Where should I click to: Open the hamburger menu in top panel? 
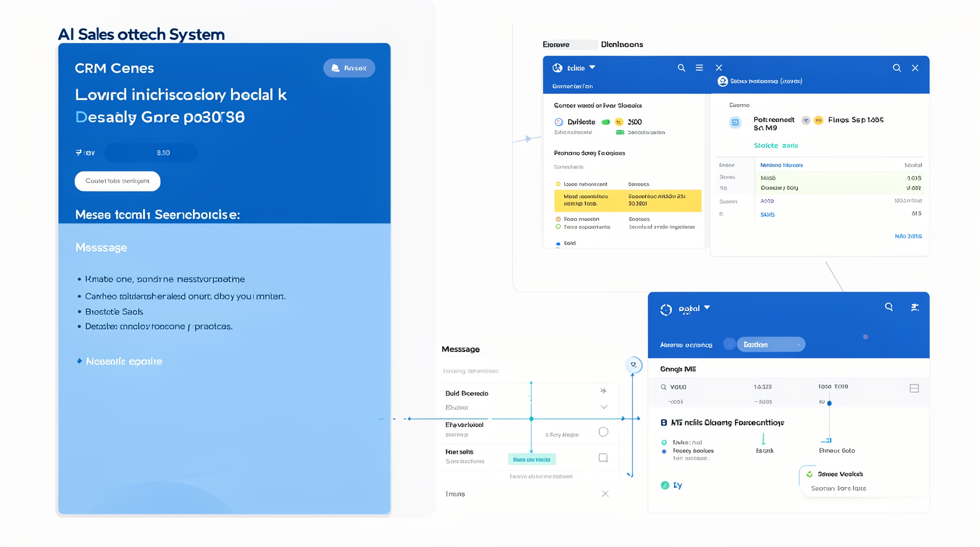pyautogui.click(x=699, y=68)
